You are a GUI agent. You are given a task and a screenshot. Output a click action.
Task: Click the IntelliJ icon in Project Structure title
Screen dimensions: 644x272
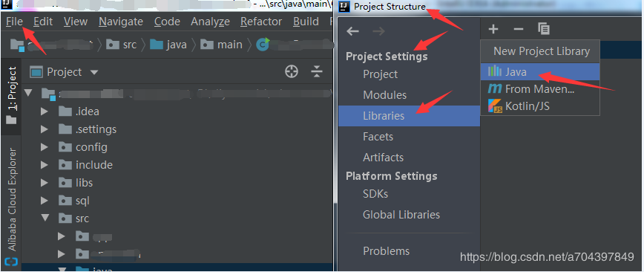pyautogui.click(x=345, y=6)
